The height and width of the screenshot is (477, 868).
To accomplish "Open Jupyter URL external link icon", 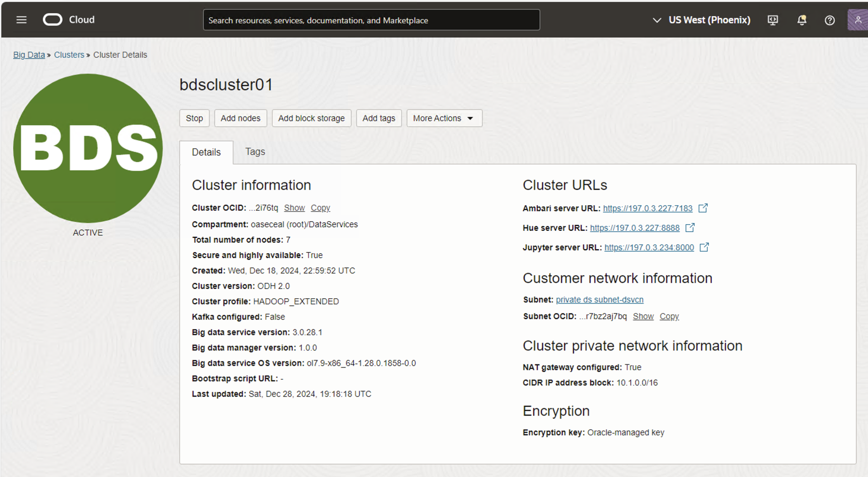I will [x=704, y=247].
